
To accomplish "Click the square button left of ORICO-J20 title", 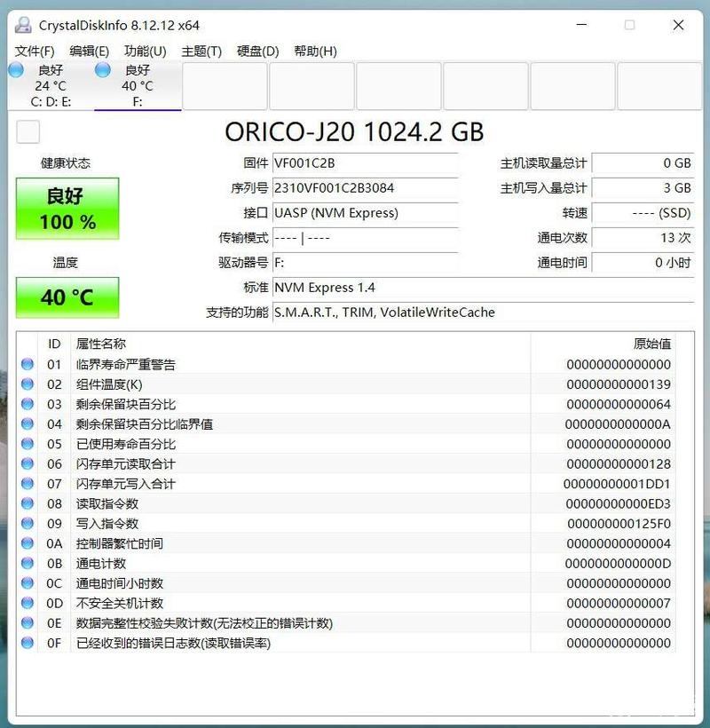I will pyautogui.click(x=28, y=132).
